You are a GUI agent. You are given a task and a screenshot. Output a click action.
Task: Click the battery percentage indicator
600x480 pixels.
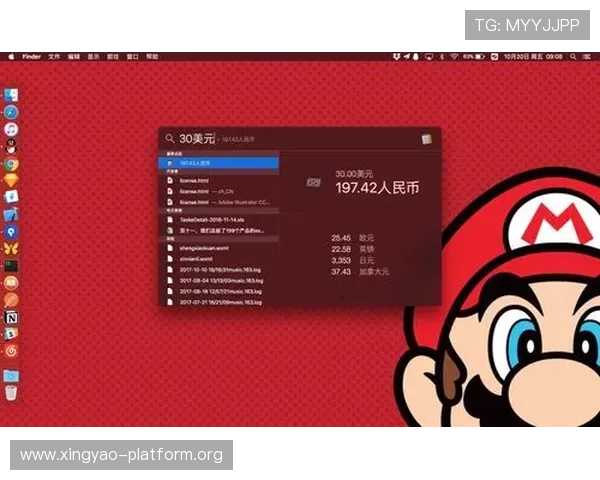(474, 57)
